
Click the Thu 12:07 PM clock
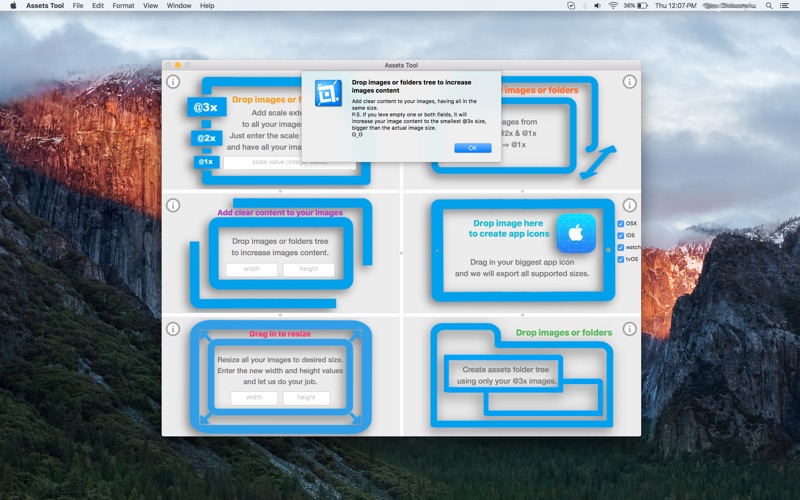point(676,6)
